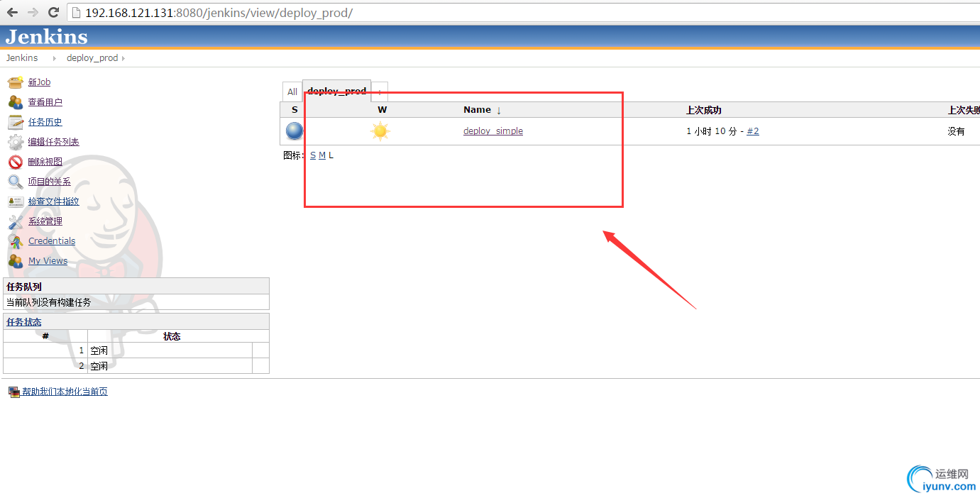The height and width of the screenshot is (498, 980).
Task: Click the Credentials keys icon
Action: coord(16,241)
